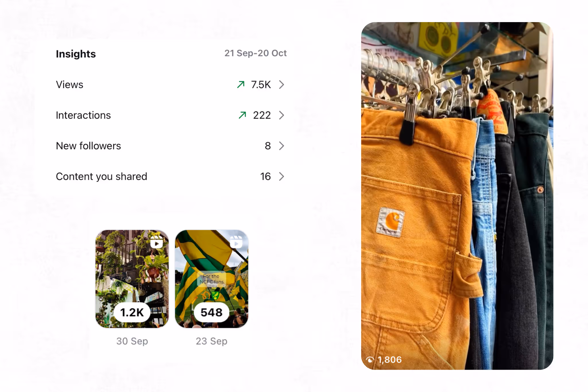Expand the Views chevron

282,84
